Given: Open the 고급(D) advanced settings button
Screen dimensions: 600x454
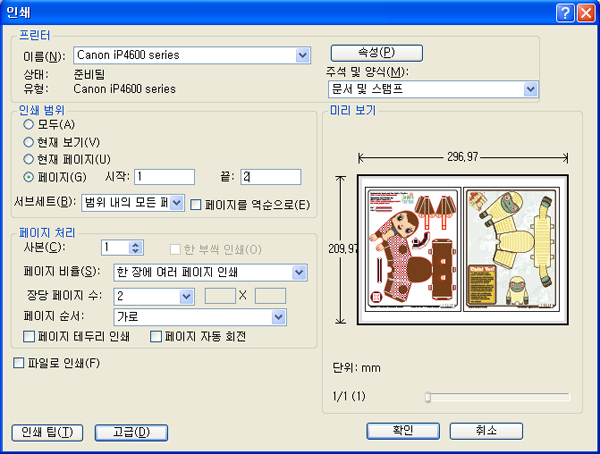Looking at the screenshot, I should [131, 433].
